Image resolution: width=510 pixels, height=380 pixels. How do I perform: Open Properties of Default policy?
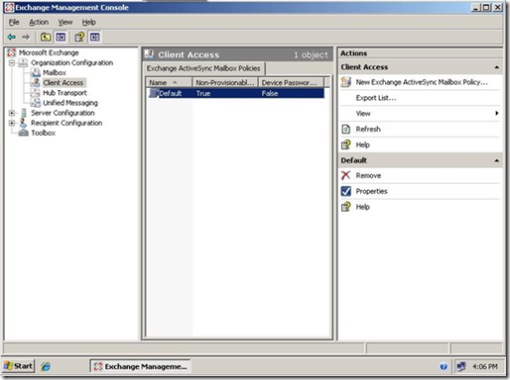pyautogui.click(x=371, y=191)
